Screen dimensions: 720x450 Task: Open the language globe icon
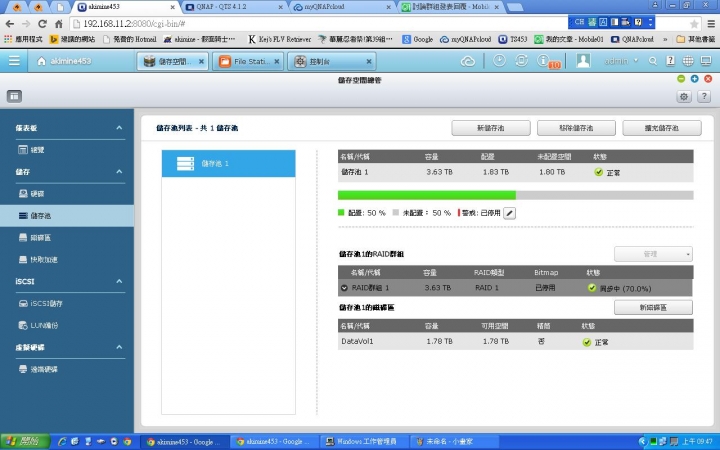point(688,61)
